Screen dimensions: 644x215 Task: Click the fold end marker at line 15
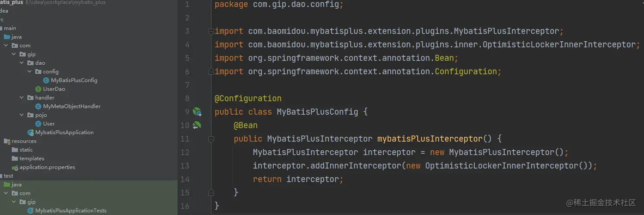point(211,192)
